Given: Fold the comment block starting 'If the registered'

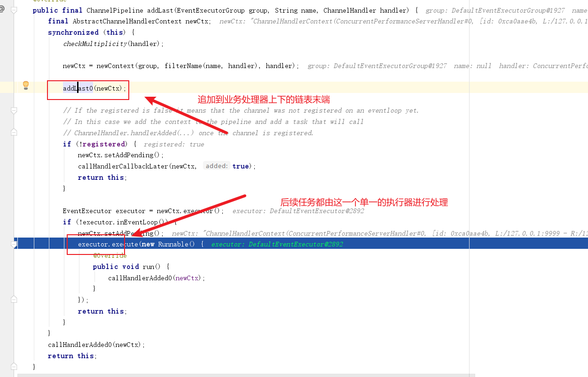Looking at the screenshot, I should click(x=14, y=110).
